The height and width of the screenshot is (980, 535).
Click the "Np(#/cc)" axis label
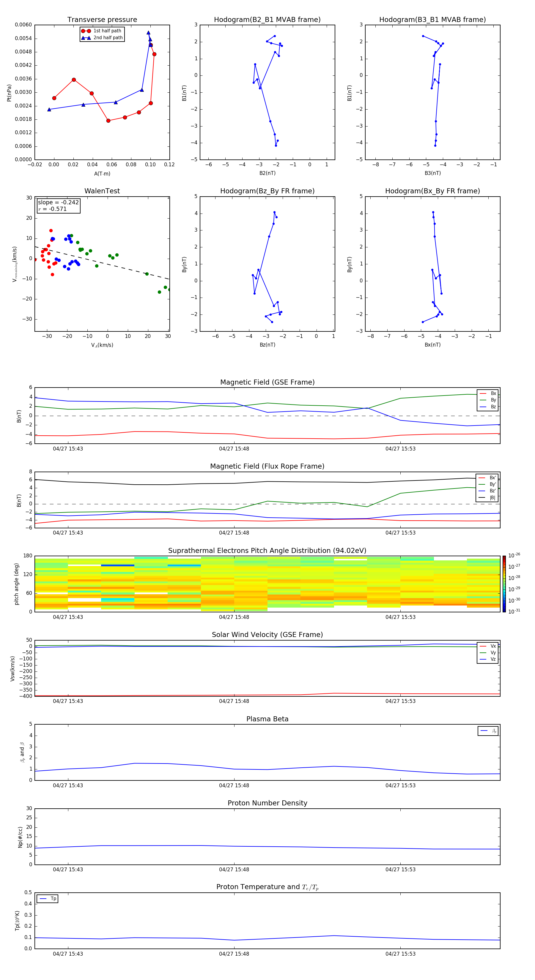(x=20, y=837)
